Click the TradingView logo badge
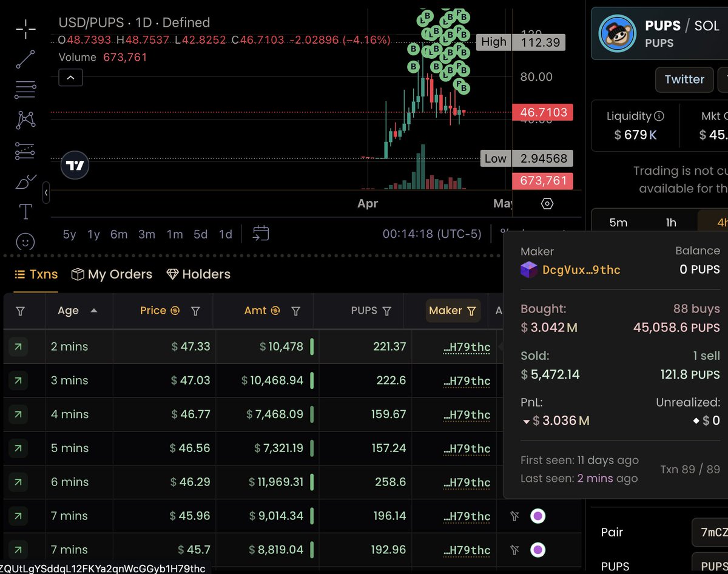728x574 pixels. 76,165
